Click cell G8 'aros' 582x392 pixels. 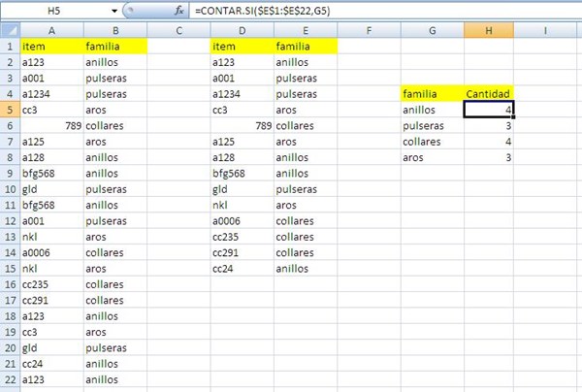tap(433, 158)
